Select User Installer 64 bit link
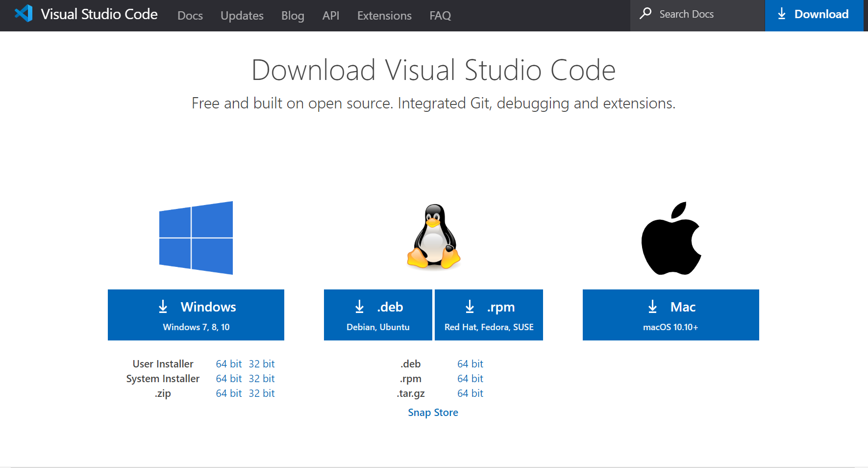This screenshot has width=868, height=468. 229,364
